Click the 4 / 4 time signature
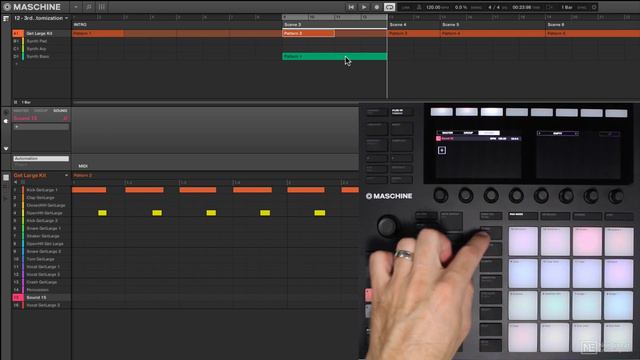 click(x=494, y=7)
